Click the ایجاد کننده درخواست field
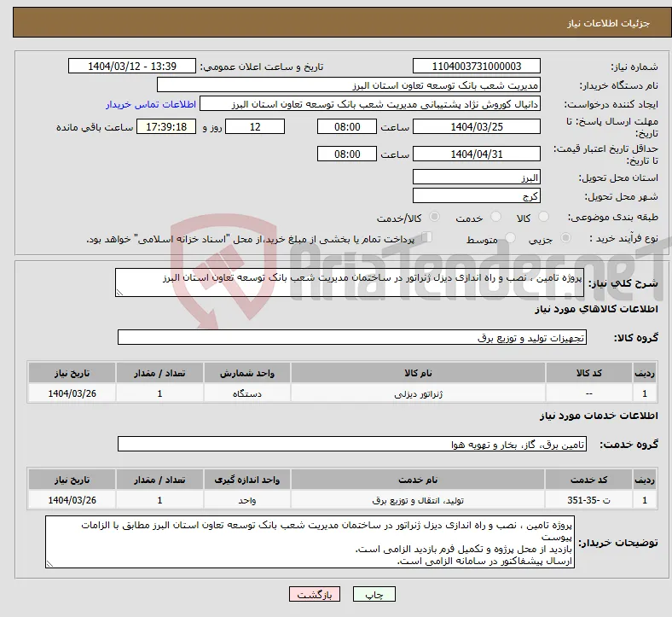This screenshot has width=672, height=617. point(370,104)
